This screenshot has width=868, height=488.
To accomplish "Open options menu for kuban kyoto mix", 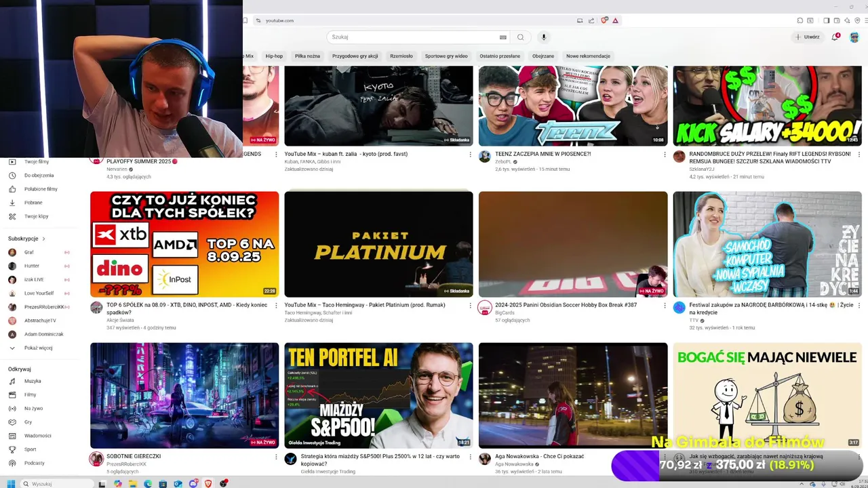I will [x=470, y=155].
